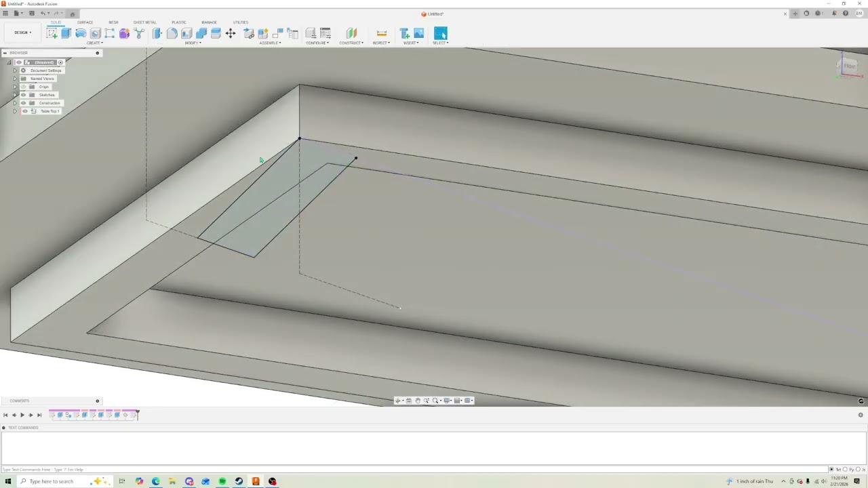Open the CONFIGURE dropdown menu
This screenshot has height=488, width=868.
coord(317,43)
